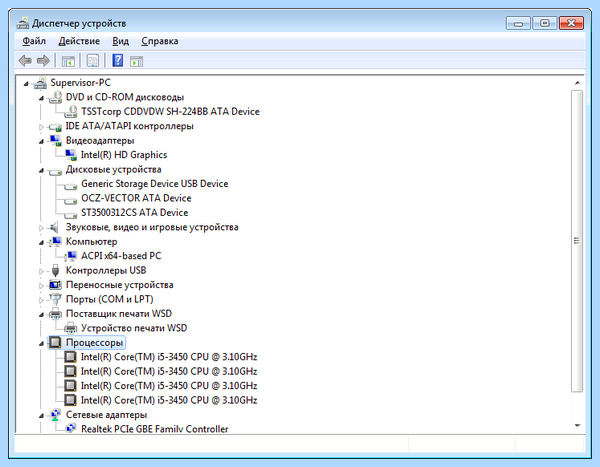Screen dimensions: 600x467
Task: Click the Порты (COM и LPT) icon
Action: (55, 299)
